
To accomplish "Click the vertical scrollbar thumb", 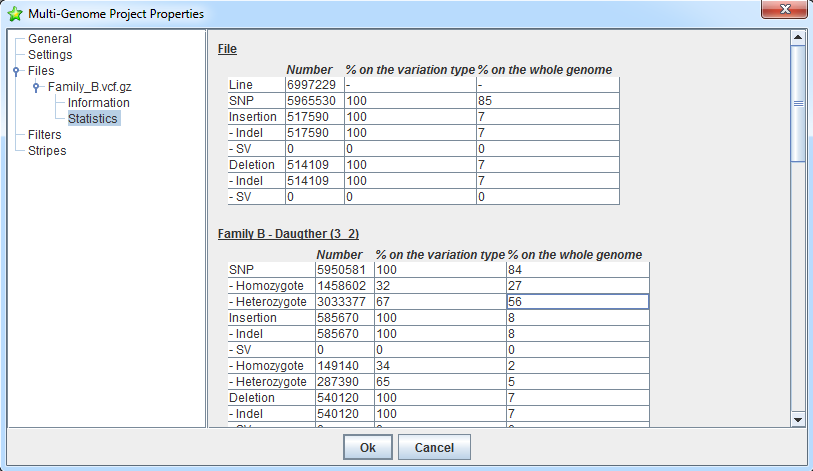I will pos(798,103).
